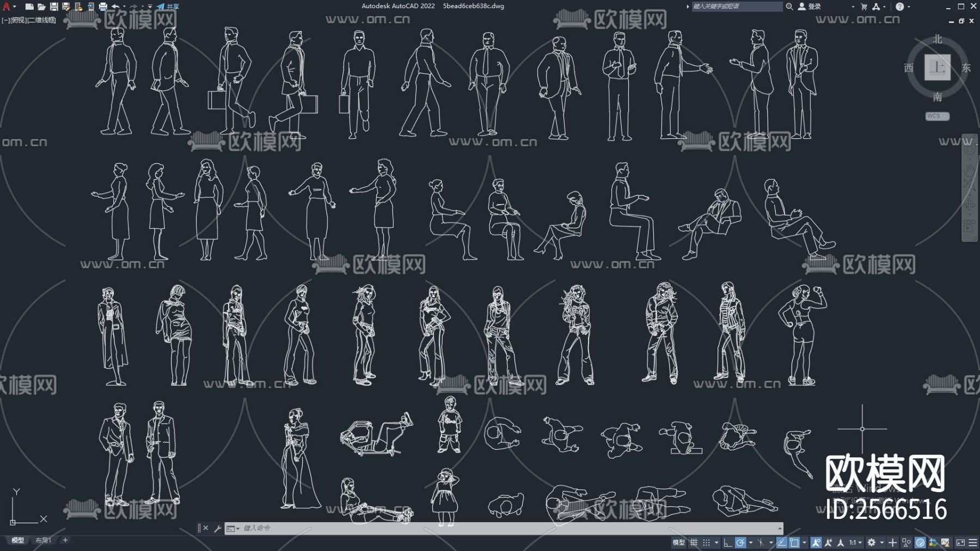Click the ViewCube 上 top face
This screenshot has width=980, height=551.
pyautogui.click(x=937, y=68)
